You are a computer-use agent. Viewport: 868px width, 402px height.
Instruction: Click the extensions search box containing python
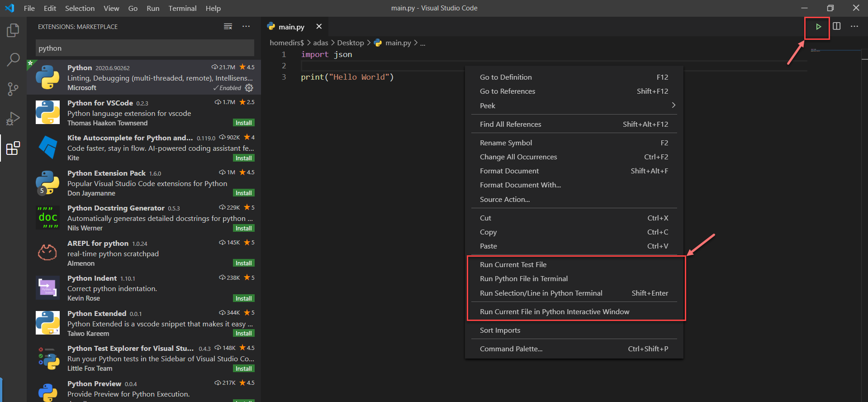(x=145, y=48)
